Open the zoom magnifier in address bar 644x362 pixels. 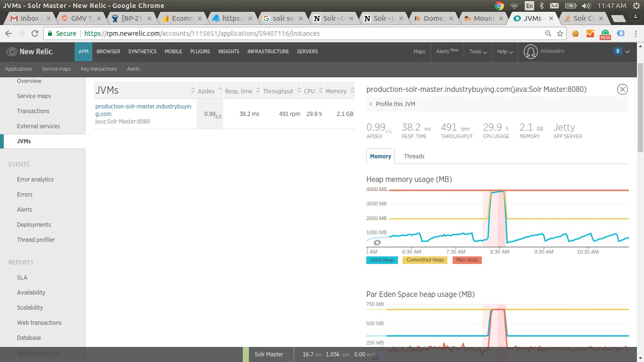548,33
